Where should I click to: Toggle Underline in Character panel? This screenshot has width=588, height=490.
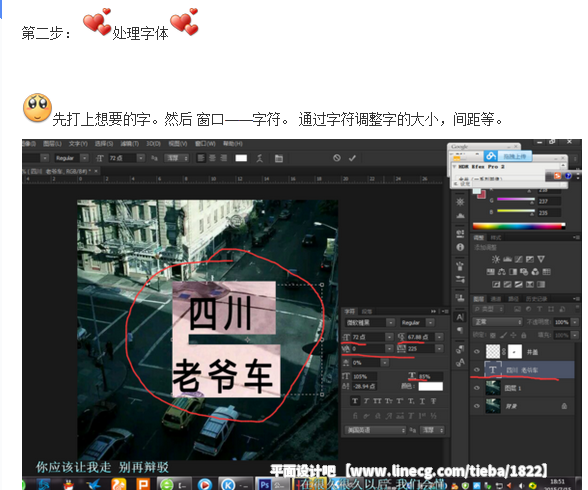422,401
